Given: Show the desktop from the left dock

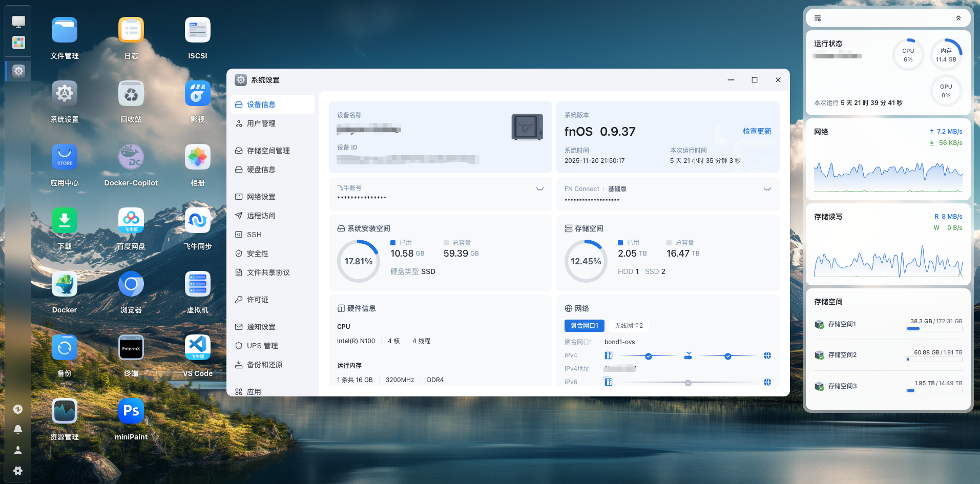Looking at the screenshot, I should point(18,22).
